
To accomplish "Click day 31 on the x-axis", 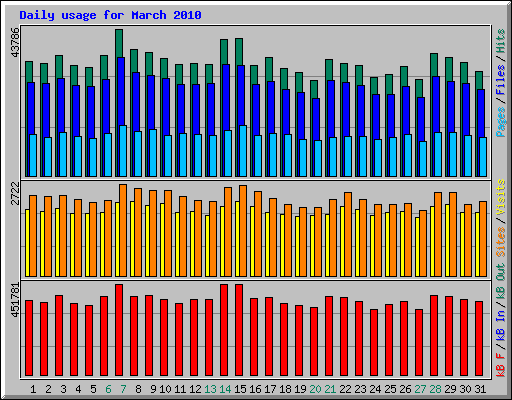I will click(480, 389).
